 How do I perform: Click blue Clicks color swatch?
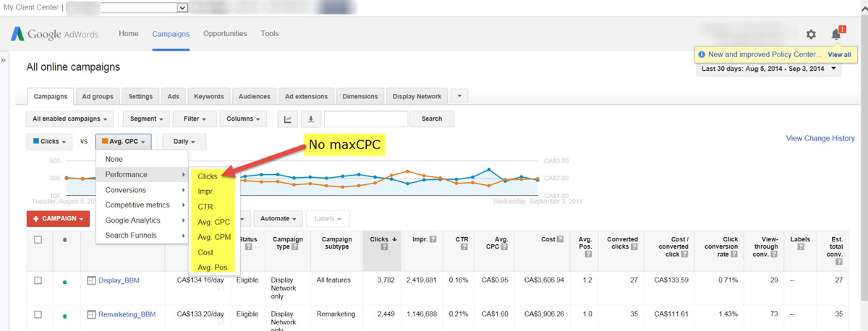[35, 142]
